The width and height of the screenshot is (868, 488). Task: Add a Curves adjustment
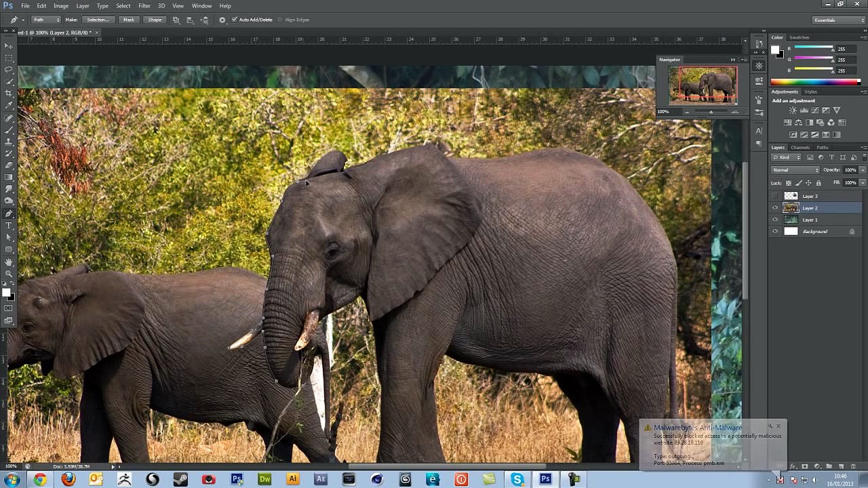click(814, 110)
